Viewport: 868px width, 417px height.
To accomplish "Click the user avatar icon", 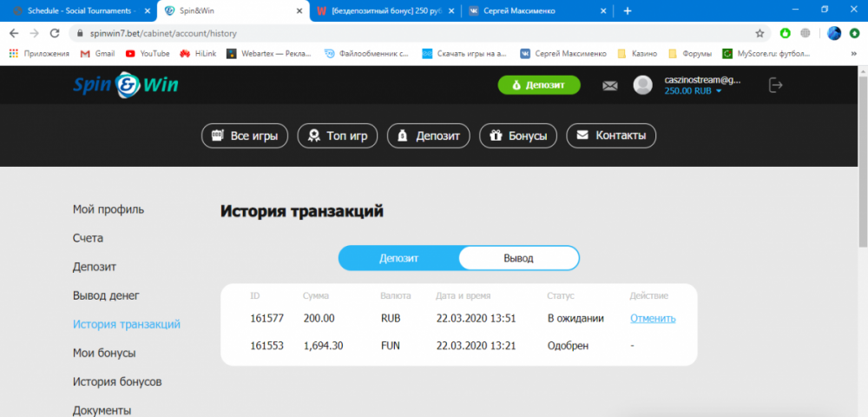I will (x=642, y=85).
